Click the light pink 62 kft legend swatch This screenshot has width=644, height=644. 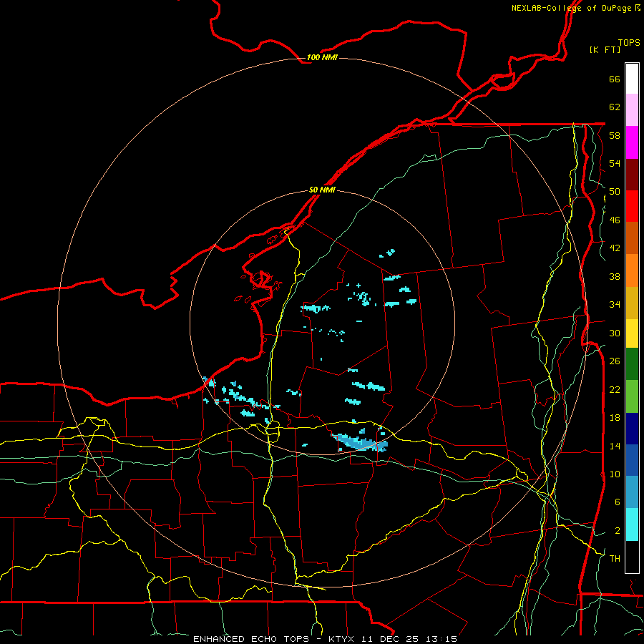click(x=632, y=110)
